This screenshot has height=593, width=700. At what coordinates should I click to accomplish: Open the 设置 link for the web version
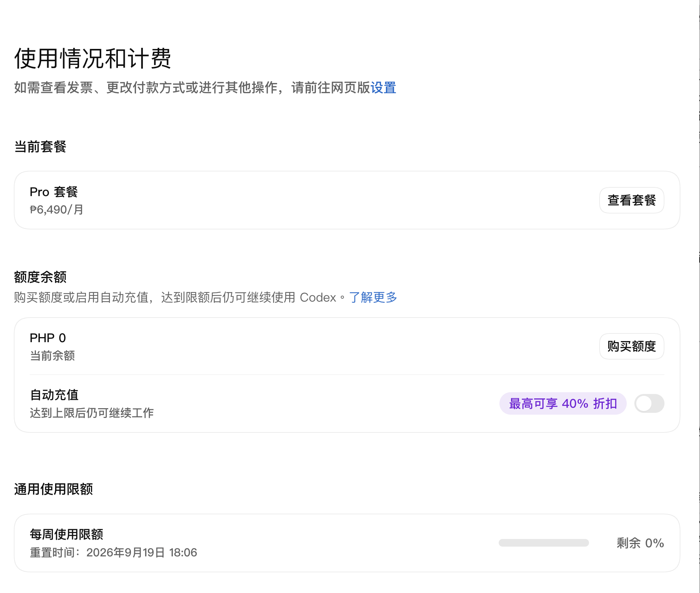(383, 88)
